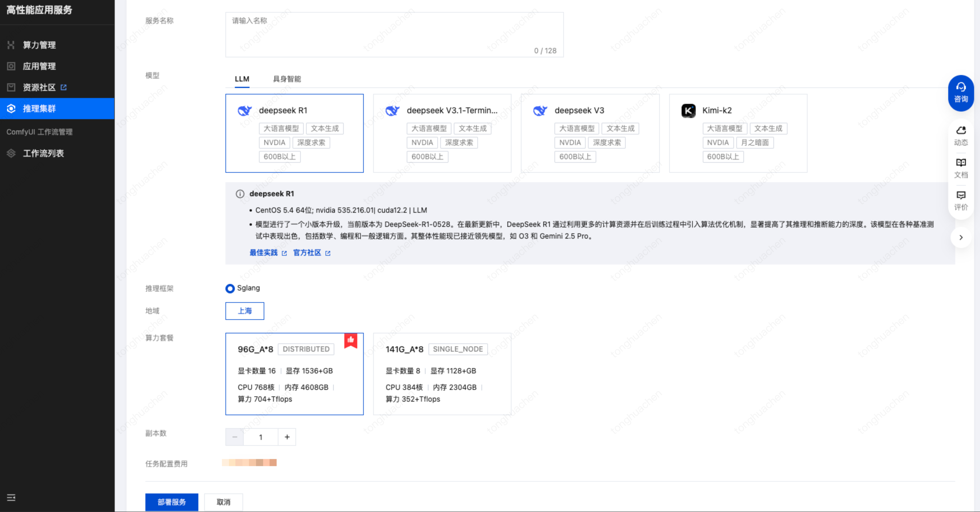This screenshot has height=512, width=980.
Task: Select the Sglang inference framework radio
Action: tap(230, 288)
